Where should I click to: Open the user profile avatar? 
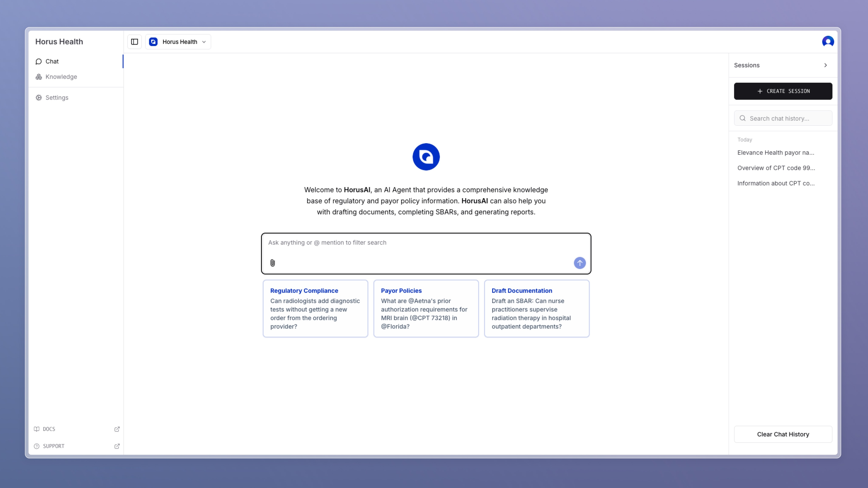[828, 42]
